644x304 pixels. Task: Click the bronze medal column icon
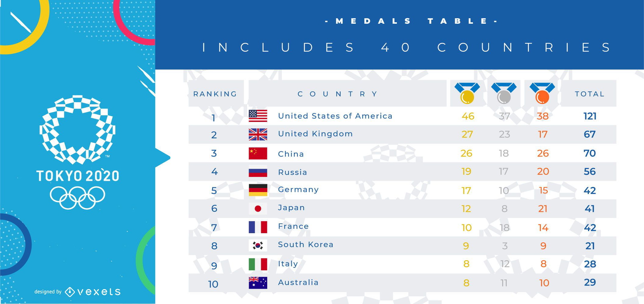[542, 93]
